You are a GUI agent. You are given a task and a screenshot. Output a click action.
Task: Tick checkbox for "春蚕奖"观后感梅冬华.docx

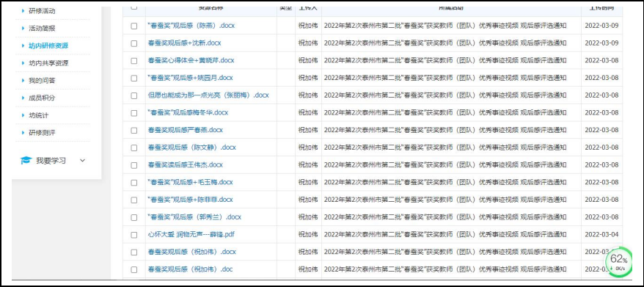[134, 112]
